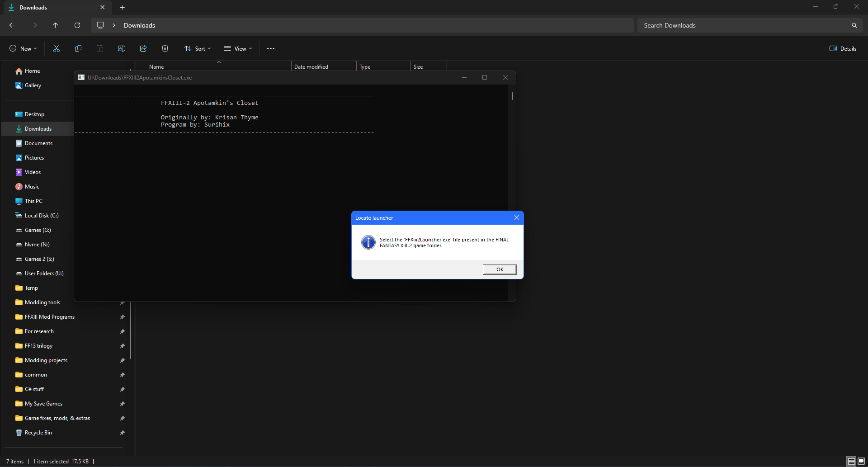Viewport: 868px width, 467px height.
Task: Copy the selected item
Action: (x=78, y=48)
